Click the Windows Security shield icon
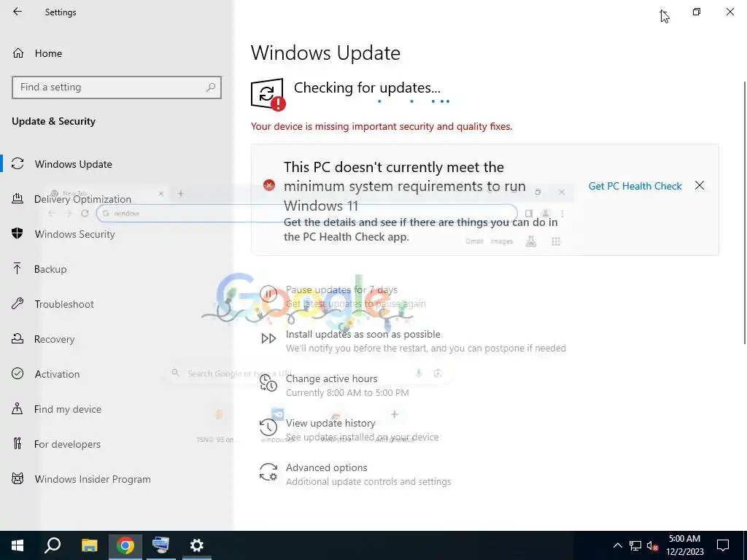The image size is (747, 560). point(18,233)
